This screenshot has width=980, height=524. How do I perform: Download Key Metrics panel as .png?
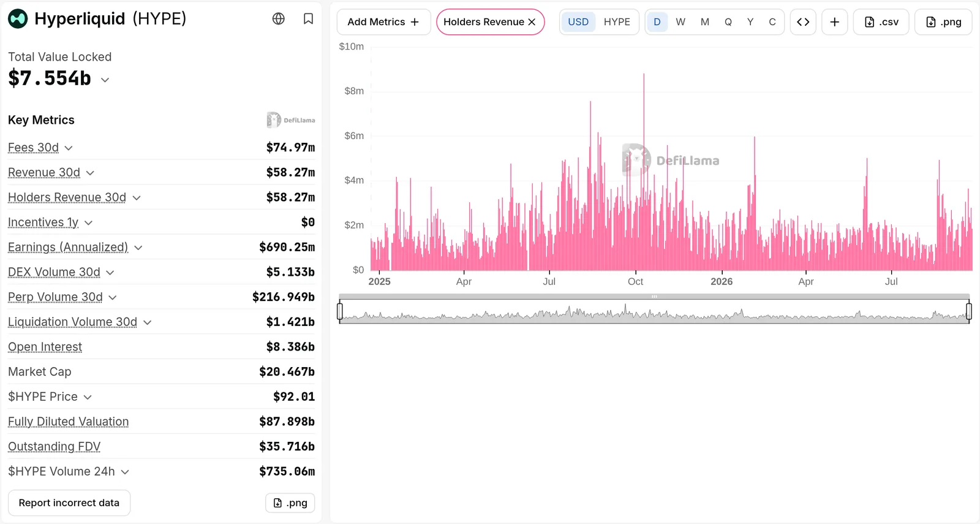290,503
